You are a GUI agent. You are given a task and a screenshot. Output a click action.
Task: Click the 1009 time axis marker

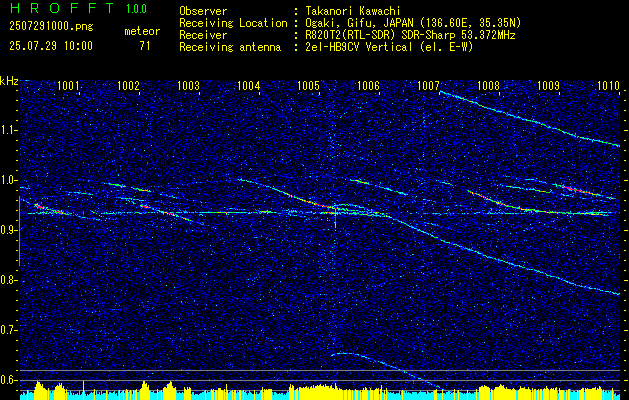click(548, 85)
